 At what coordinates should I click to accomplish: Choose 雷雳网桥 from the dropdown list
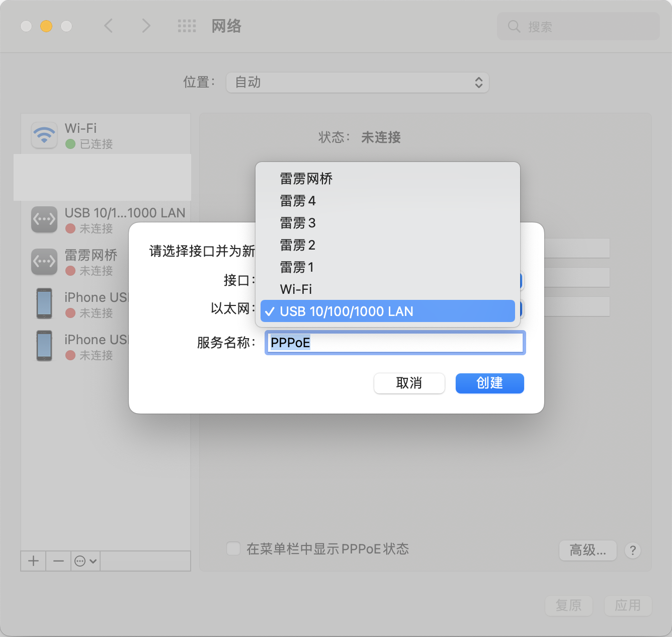306,179
